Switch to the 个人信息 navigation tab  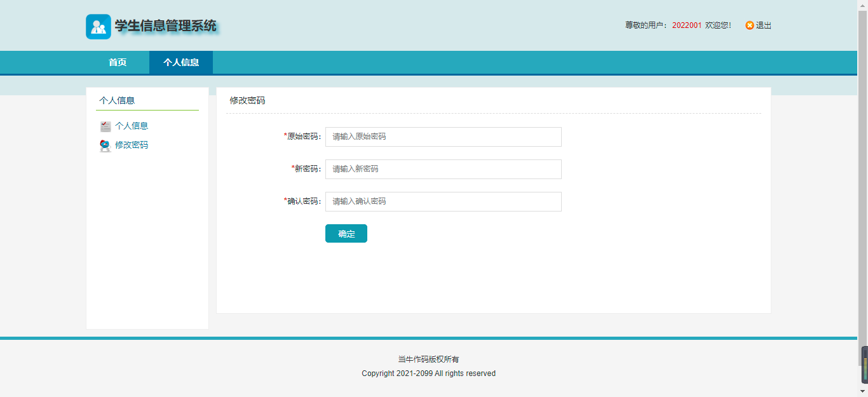pyautogui.click(x=181, y=62)
